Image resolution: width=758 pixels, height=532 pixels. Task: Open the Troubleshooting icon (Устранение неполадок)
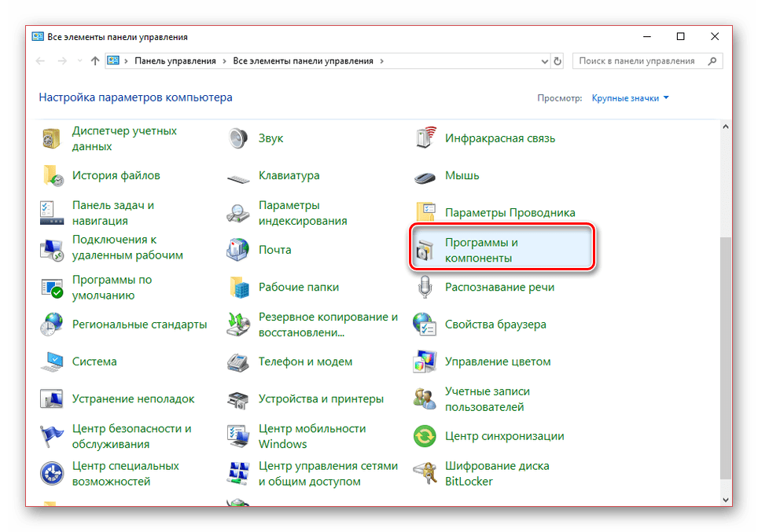(52, 399)
